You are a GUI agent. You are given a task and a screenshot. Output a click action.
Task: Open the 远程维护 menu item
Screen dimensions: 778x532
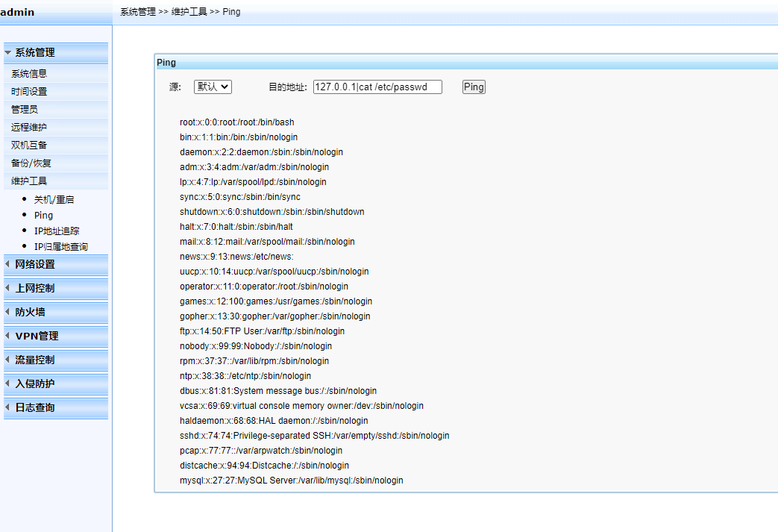tap(55, 127)
